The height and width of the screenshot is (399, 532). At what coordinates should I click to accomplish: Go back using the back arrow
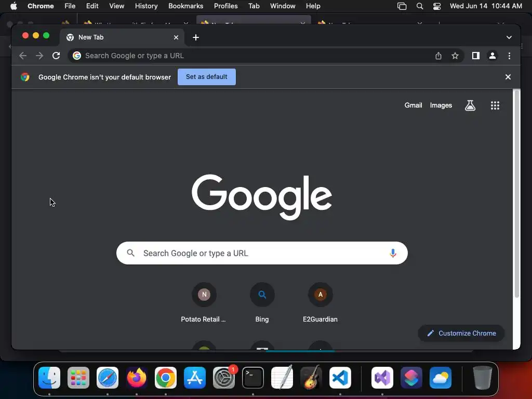(x=23, y=56)
